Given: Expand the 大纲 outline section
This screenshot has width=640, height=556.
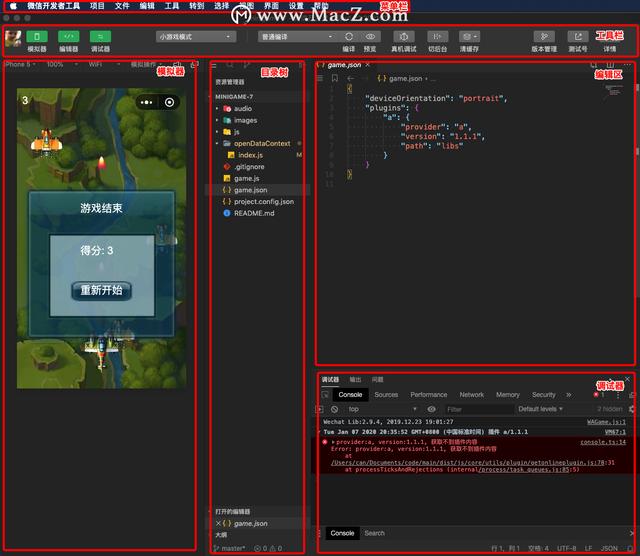Looking at the screenshot, I should coord(221,535).
